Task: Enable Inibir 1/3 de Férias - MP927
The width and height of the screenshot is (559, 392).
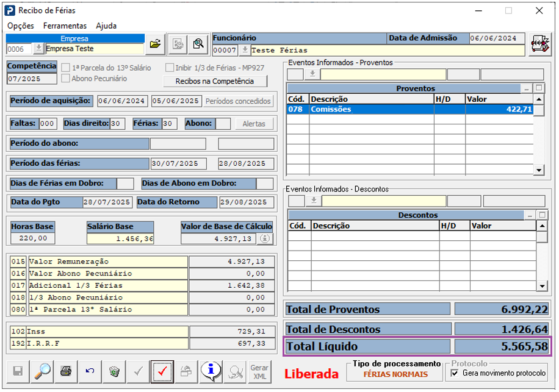Action: [x=170, y=68]
